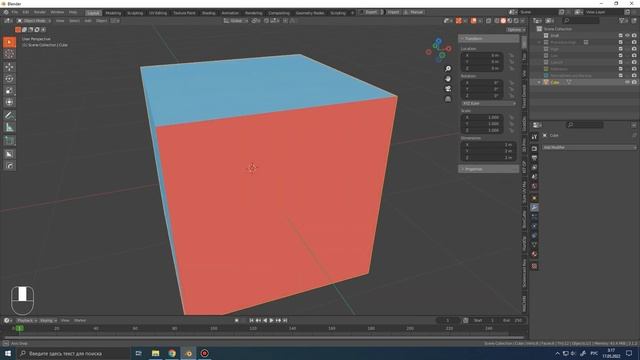Expand the Properties panel in the sidebar

[489, 169]
